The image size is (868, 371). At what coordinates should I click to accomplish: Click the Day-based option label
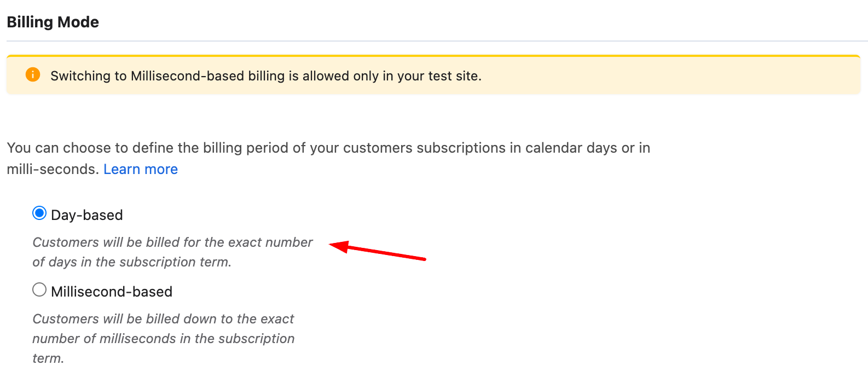pos(86,215)
